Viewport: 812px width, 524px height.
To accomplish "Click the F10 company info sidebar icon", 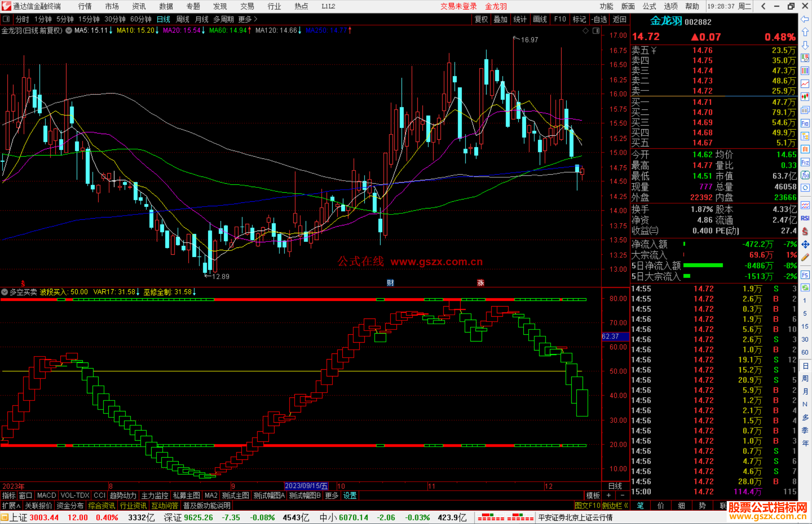I will click(x=805, y=123).
